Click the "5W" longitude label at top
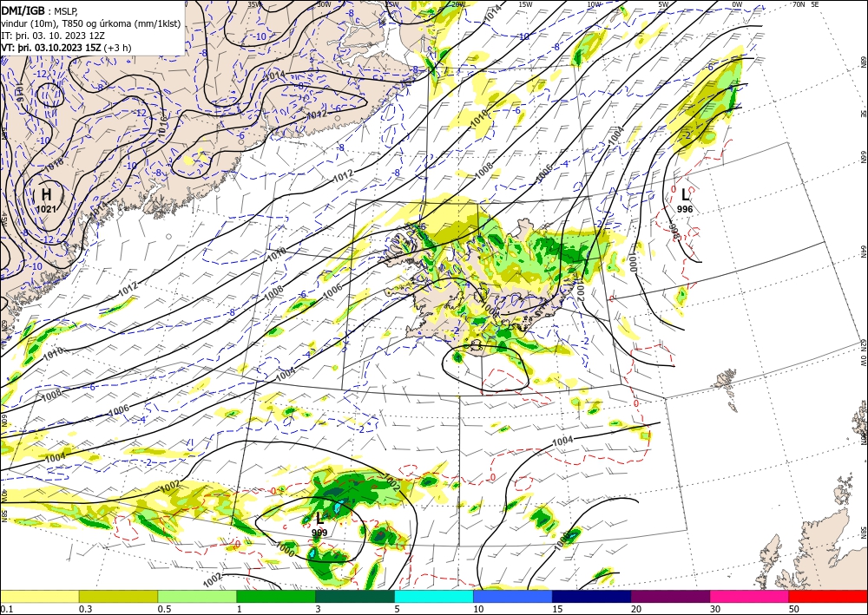The width and height of the screenshot is (868, 615). (x=664, y=4)
